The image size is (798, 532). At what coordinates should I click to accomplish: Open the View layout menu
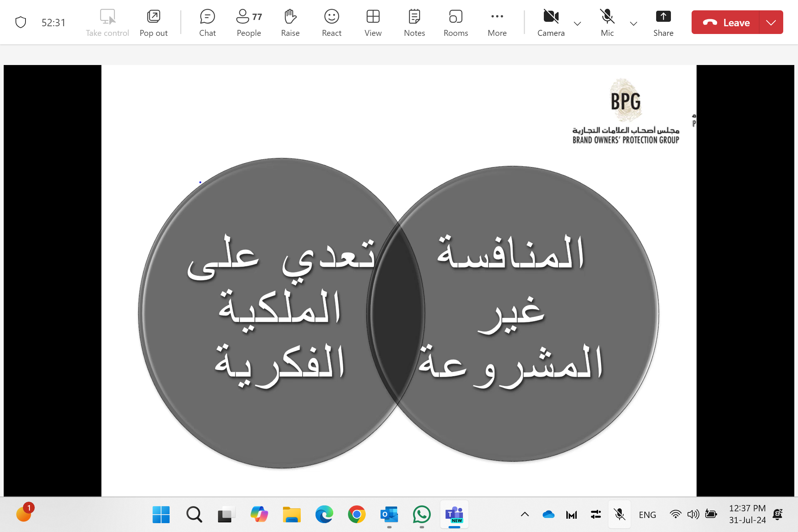tap(373, 23)
